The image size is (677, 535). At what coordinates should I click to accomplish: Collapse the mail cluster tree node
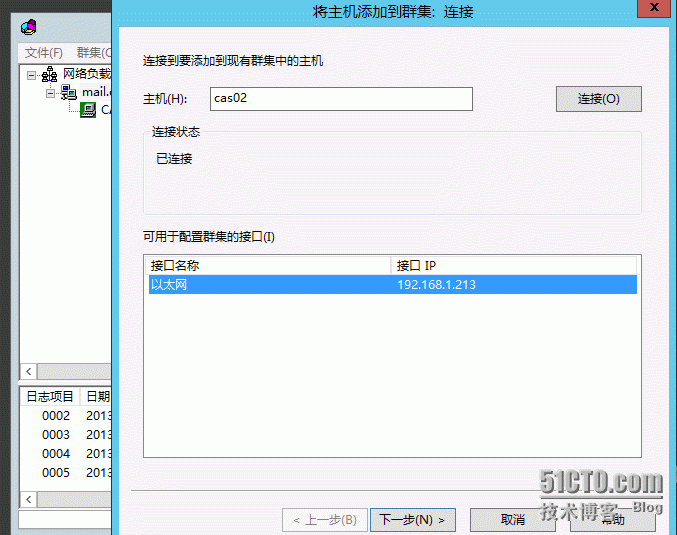(x=50, y=93)
